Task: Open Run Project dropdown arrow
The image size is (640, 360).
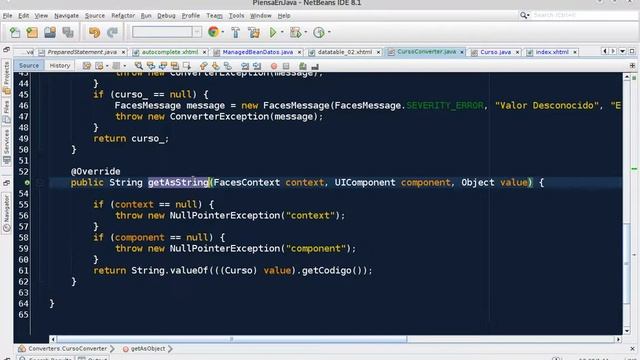Action: tap(282, 32)
